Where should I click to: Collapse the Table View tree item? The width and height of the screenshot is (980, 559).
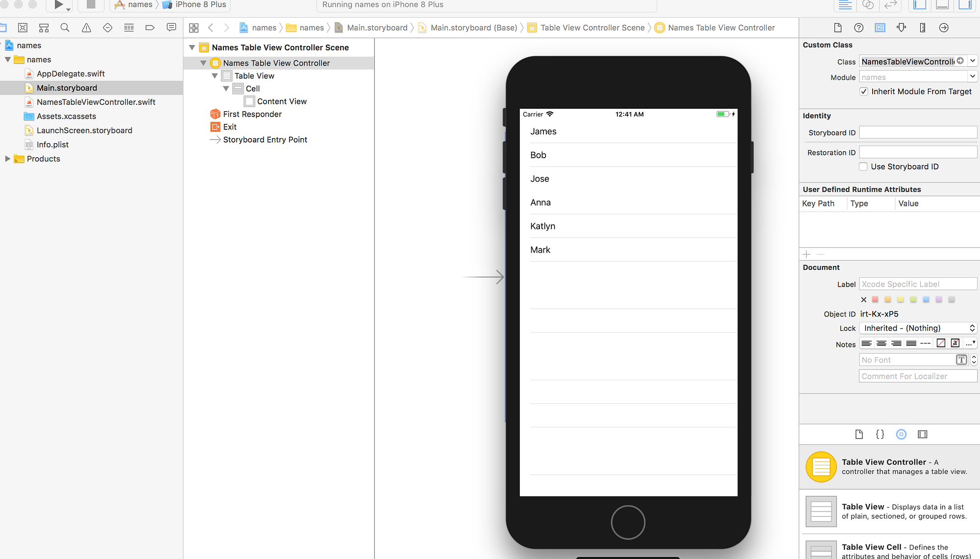[x=215, y=75]
